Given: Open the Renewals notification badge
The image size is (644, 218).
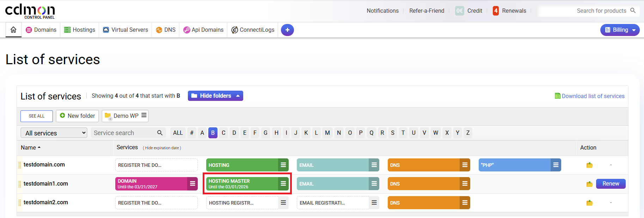Looking at the screenshot, I should click(496, 11).
